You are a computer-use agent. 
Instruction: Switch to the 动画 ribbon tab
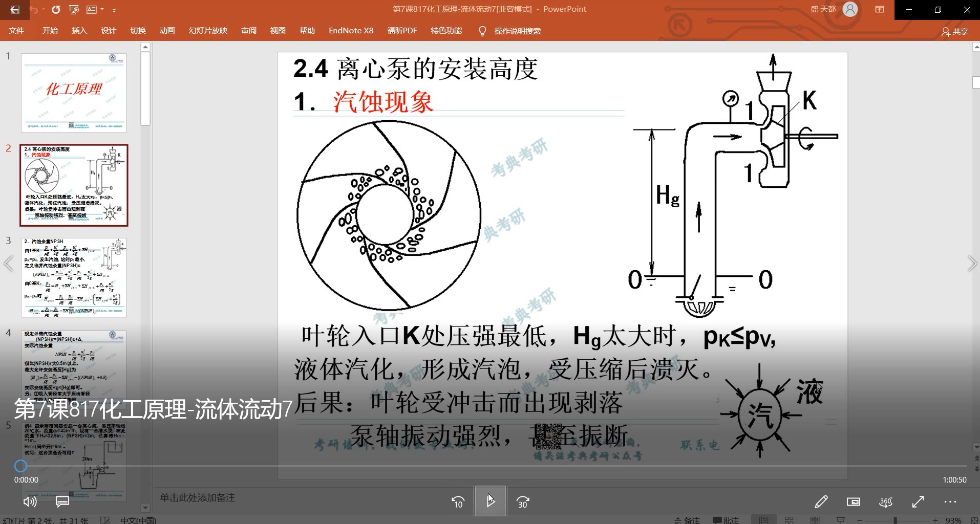click(x=167, y=31)
